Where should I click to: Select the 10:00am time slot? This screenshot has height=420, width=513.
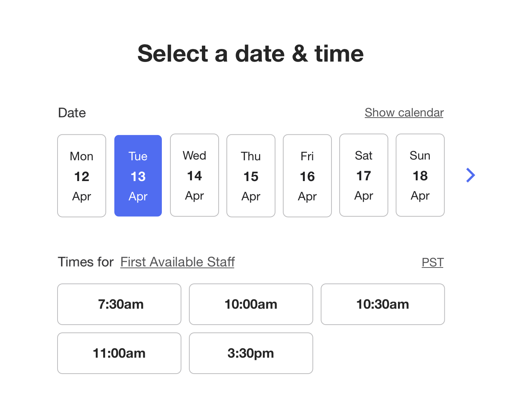tap(251, 304)
